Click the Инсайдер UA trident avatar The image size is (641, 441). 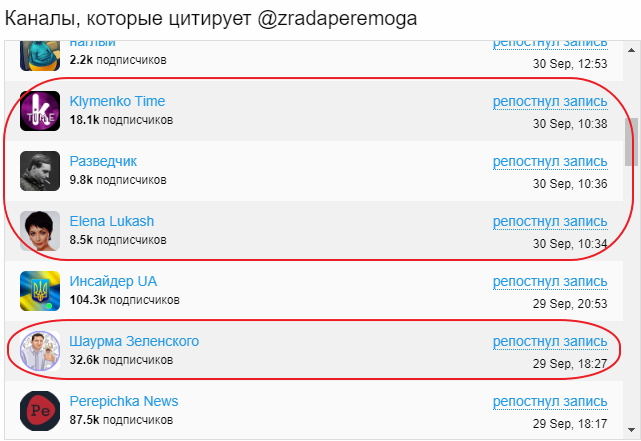40,291
